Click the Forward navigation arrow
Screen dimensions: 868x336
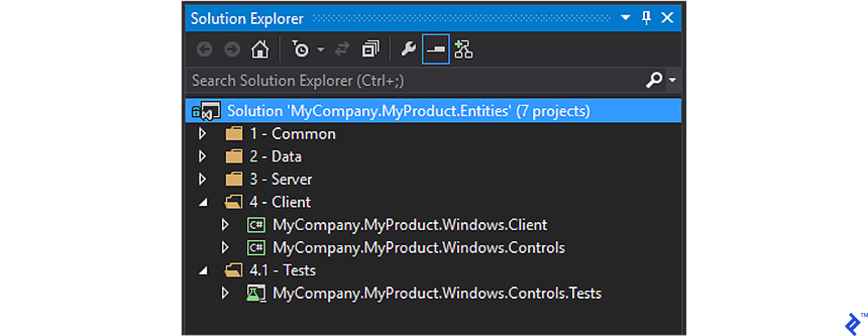tap(232, 49)
